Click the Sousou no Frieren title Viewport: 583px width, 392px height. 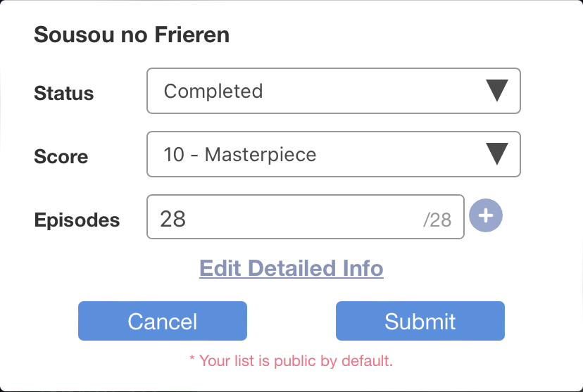click(x=132, y=34)
